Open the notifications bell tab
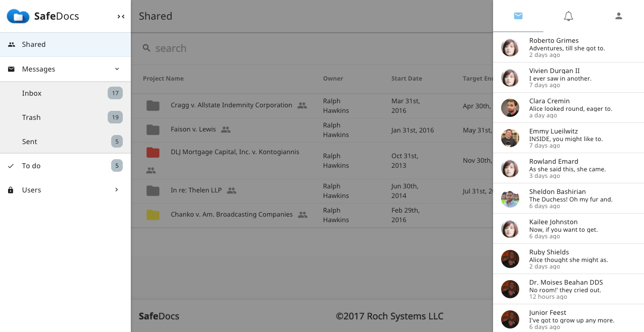644x332 pixels. (x=569, y=16)
